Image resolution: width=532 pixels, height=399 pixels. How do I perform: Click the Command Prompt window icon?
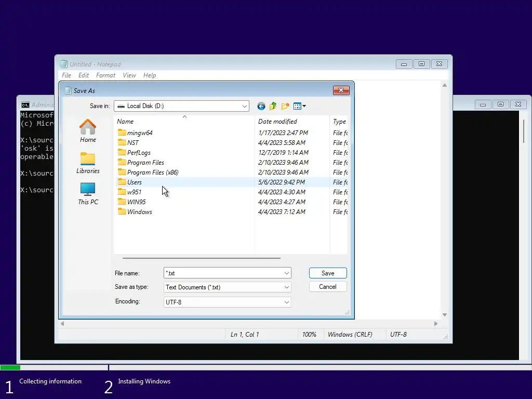point(25,105)
